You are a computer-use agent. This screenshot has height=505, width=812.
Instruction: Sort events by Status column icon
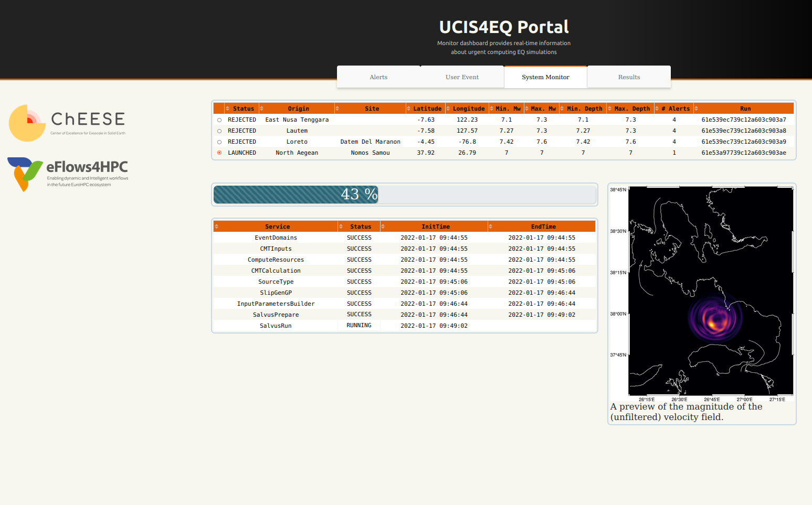pos(227,109)
